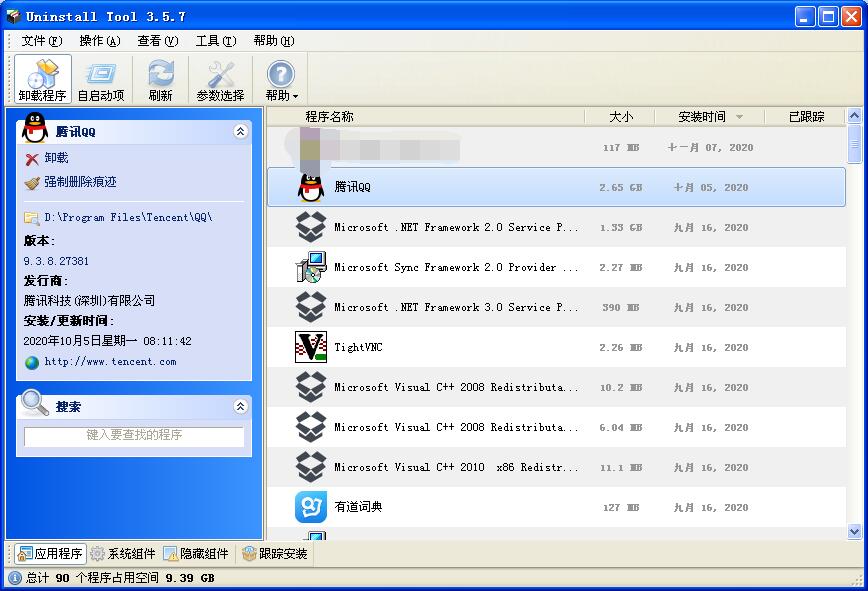The width and height of the screenshot is (868, 591).
Task: Open the 工具 menu
Action: (x=215, y=41)
